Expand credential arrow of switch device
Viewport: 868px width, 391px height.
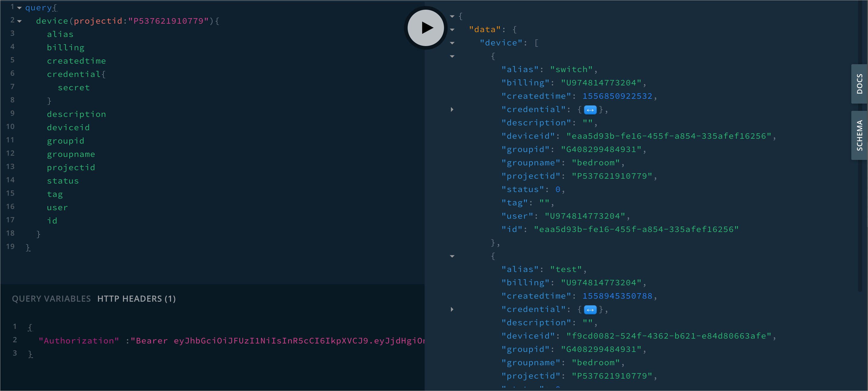(452, 109)
